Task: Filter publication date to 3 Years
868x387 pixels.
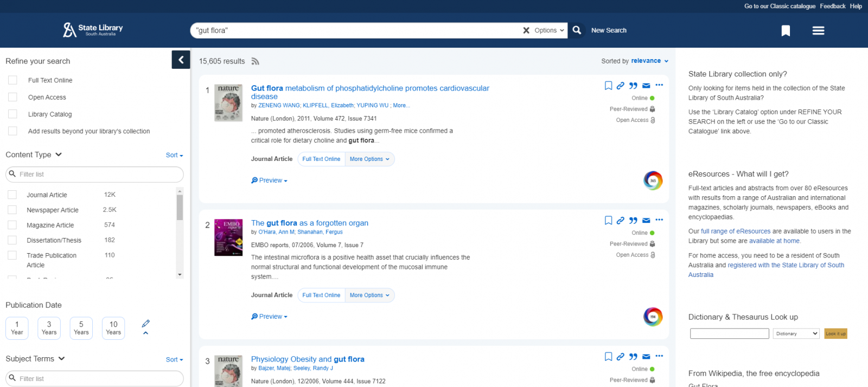Action: click(x=49, y=328)
